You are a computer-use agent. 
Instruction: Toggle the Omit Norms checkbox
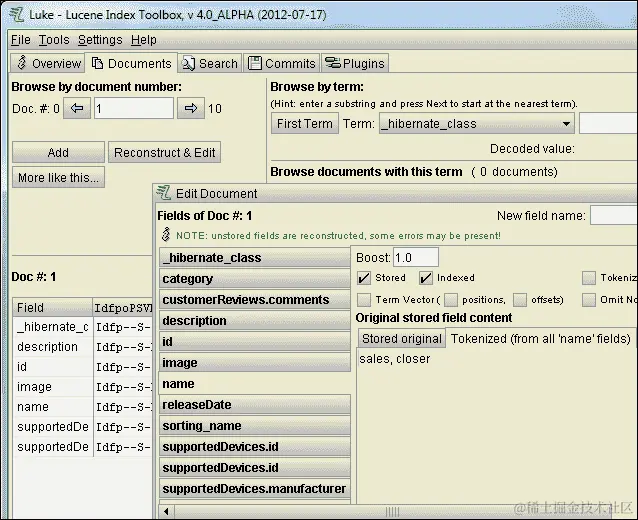[x=588, y=300]
